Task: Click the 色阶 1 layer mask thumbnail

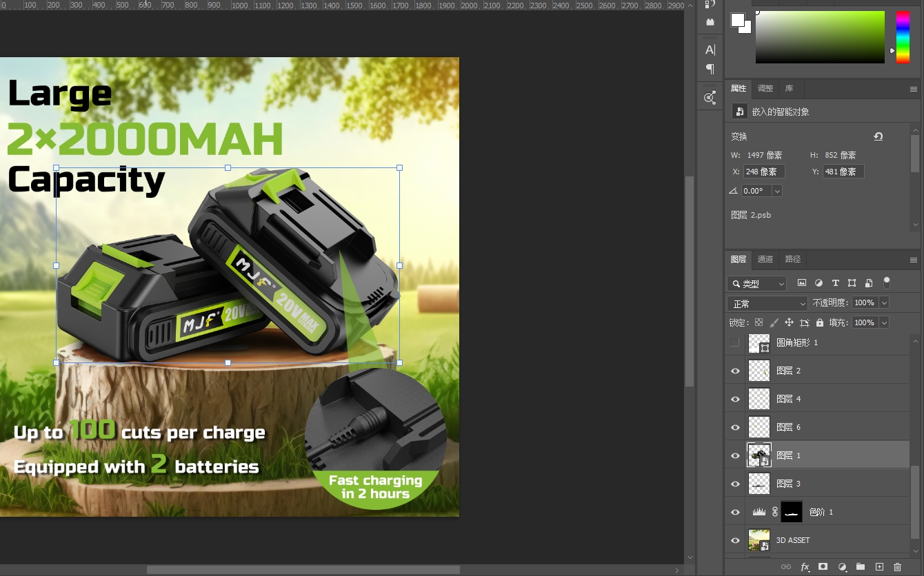Action: 792,512
